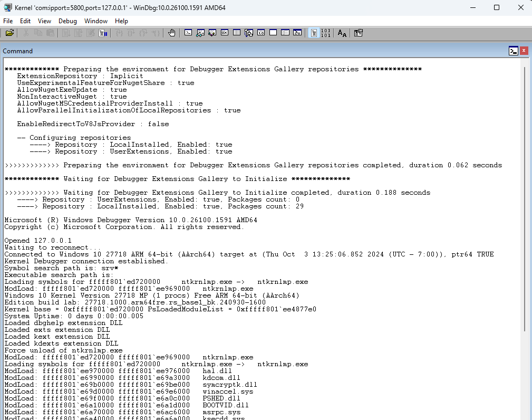Click the 'Command' pane title label
This screenshot has width=532, height=420.
coord(17,51)
